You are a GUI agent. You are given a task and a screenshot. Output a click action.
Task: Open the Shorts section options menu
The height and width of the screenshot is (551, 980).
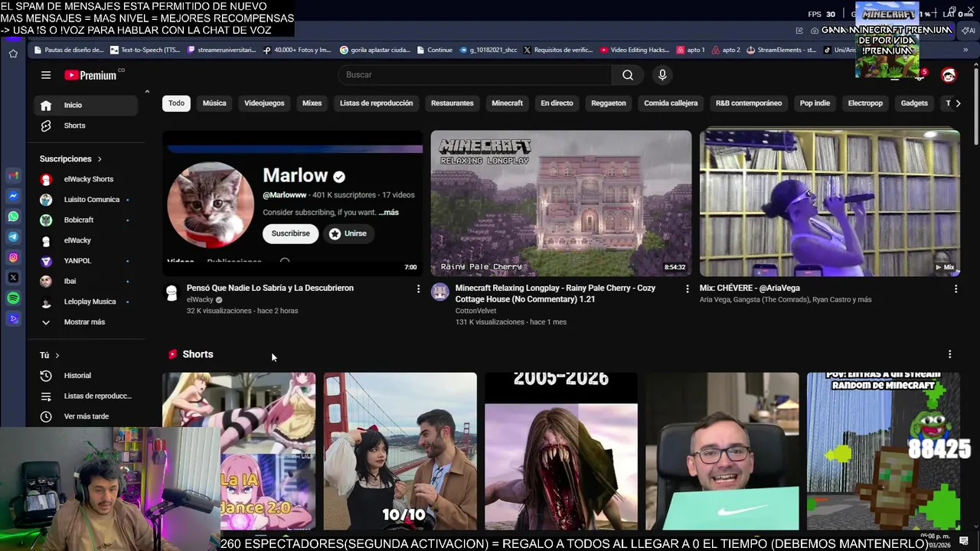click(949, 354)
